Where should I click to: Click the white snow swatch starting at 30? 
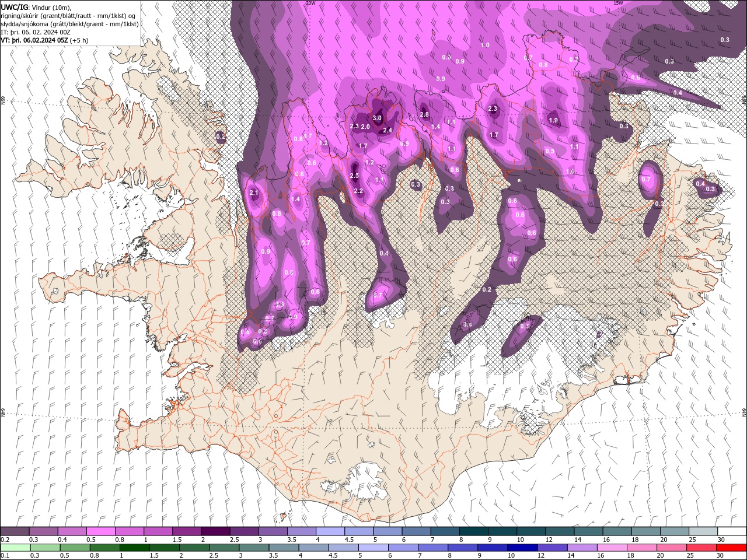pyautogui.click(x=732, y=531)
